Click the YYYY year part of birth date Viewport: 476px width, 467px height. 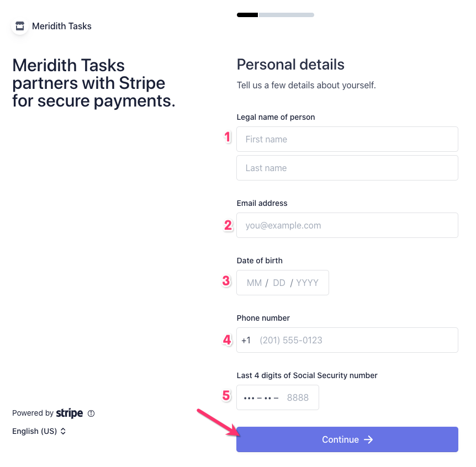tap(308, 283)
